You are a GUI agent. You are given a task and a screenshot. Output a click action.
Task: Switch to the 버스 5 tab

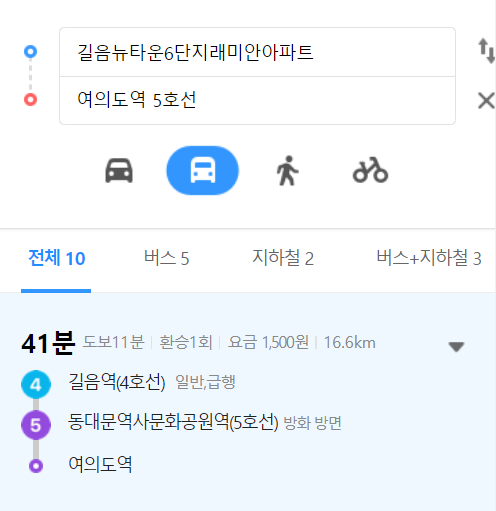pos(167,258)
